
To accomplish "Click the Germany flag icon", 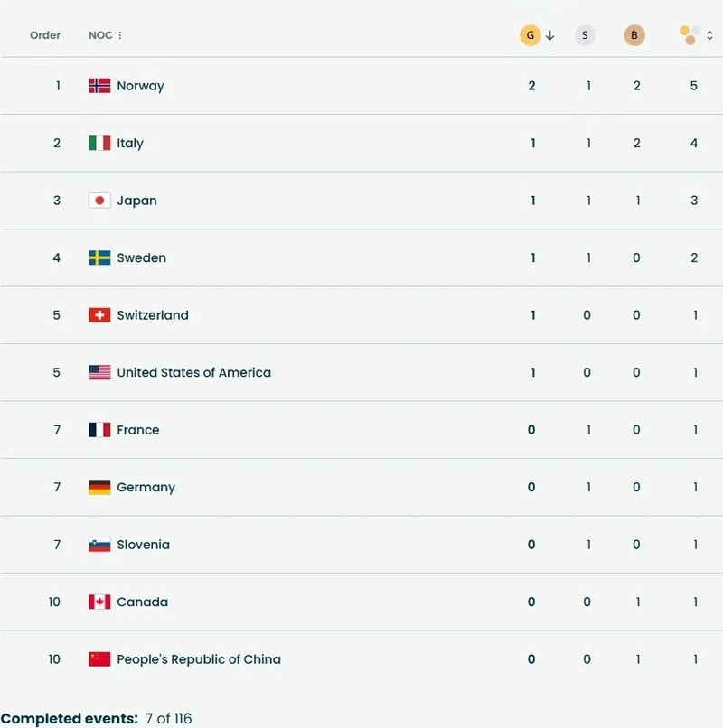I will 99,487.
